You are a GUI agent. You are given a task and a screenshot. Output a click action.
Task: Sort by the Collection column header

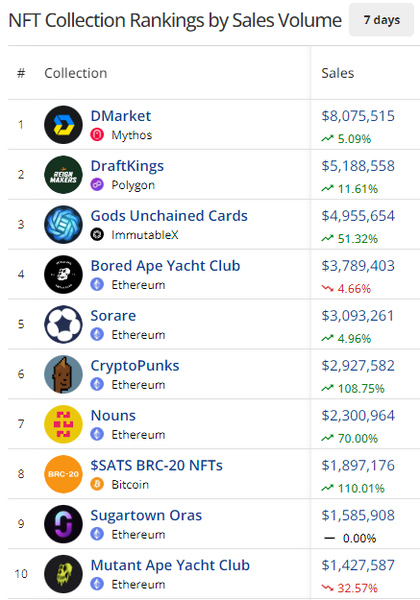pyautogui.click(x=76, y=73)
